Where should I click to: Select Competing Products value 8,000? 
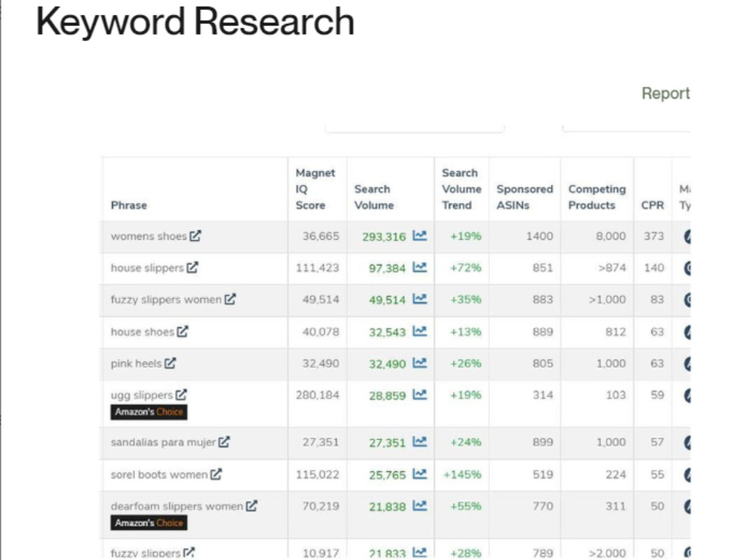pyautogui.click(x=611, y=236)
